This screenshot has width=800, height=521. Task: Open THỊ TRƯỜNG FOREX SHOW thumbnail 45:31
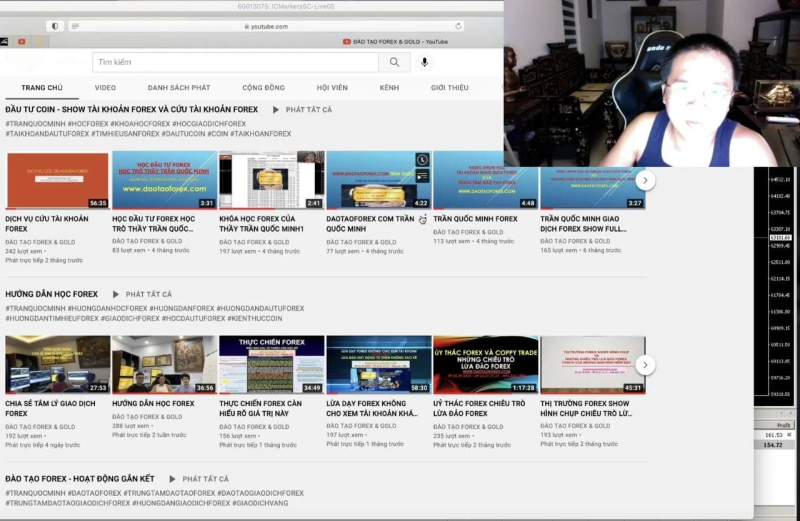[x=593, y=365]
